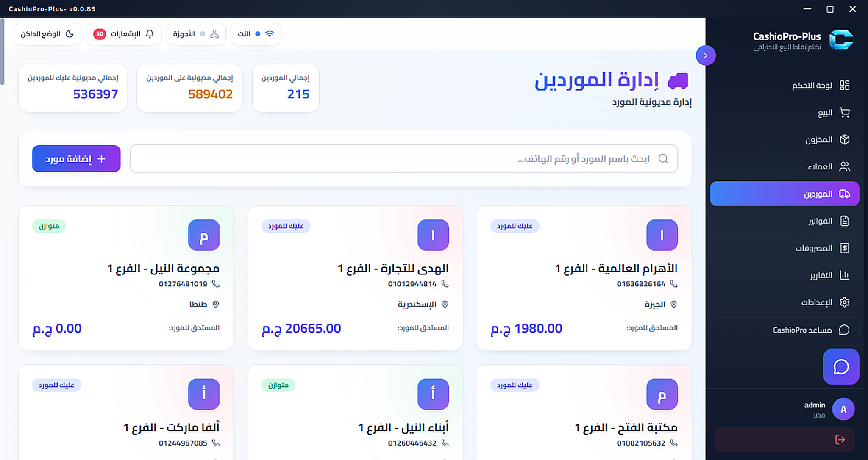
Task: Click the red logout icon
Action: tap(840, 440)
